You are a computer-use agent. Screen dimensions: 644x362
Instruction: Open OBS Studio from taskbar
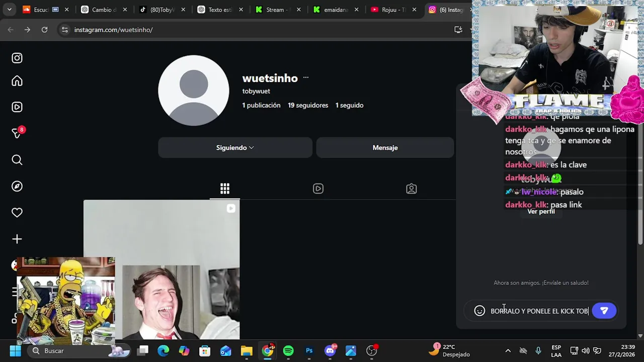point(372,351)
